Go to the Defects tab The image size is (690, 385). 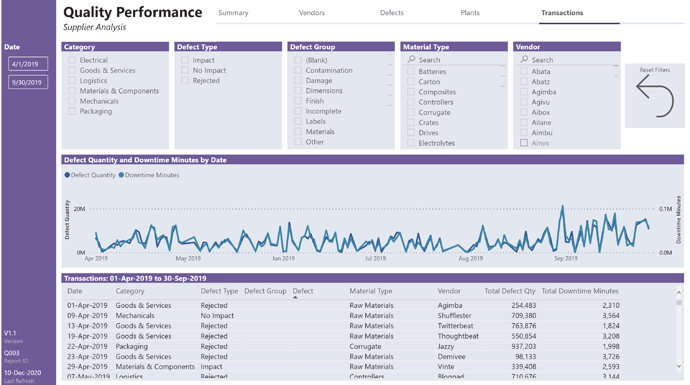(x=392, y=13)
